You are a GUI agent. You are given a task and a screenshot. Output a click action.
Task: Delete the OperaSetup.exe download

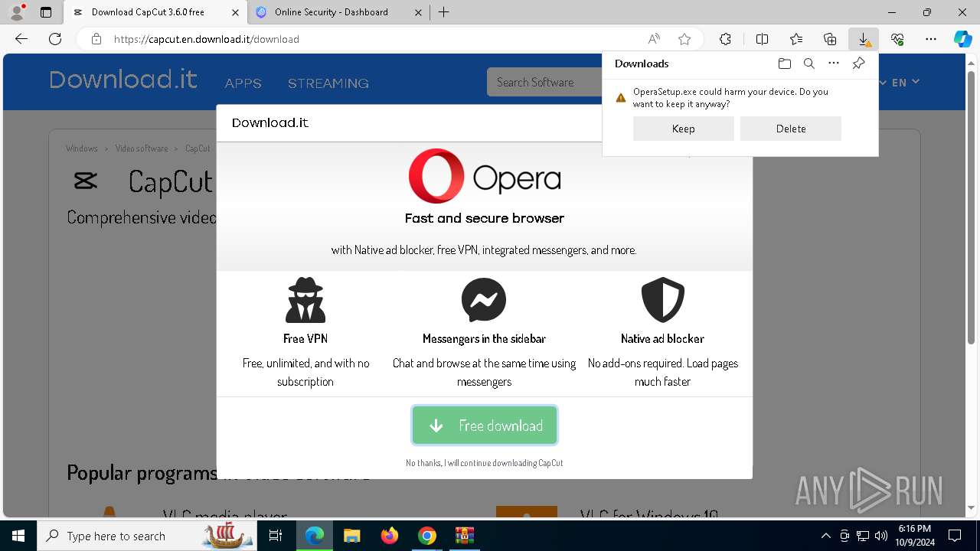coord(790,129)
